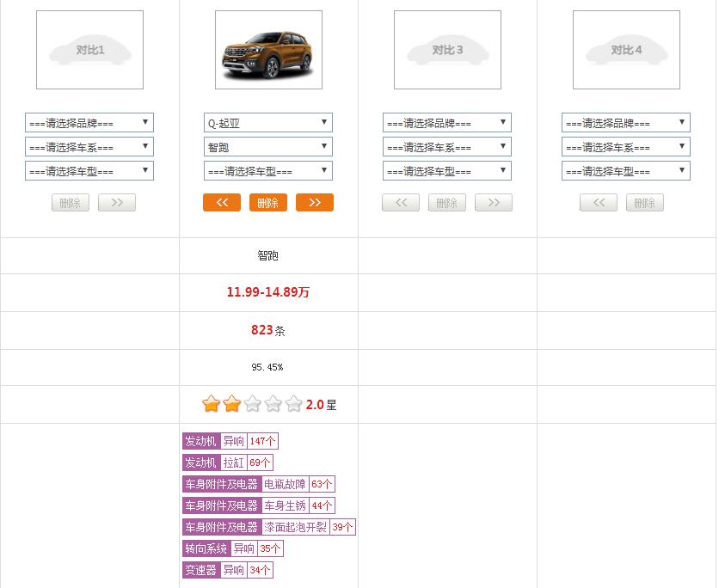Click the 2.0 星 rating text

321,405
